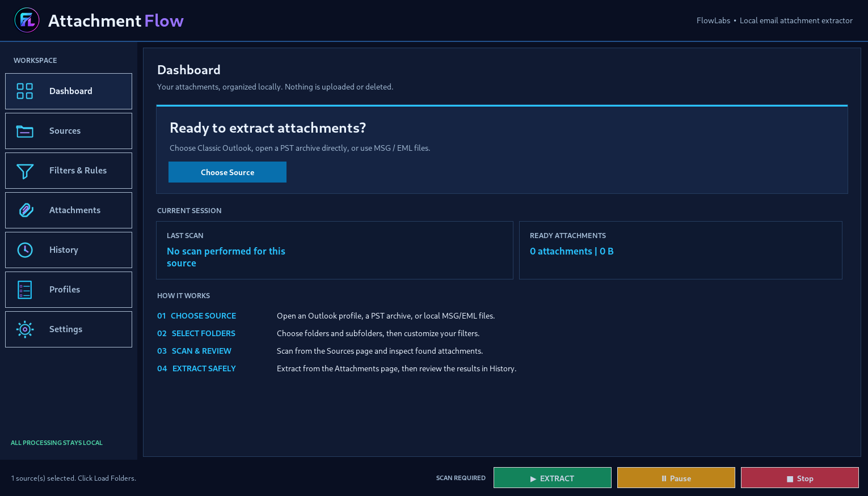The height and width of the screenshot is (496, 868).
Task: Click 'Ready to extract attachments?' heading
Action: pyautogui.click(x=268, y=128)
